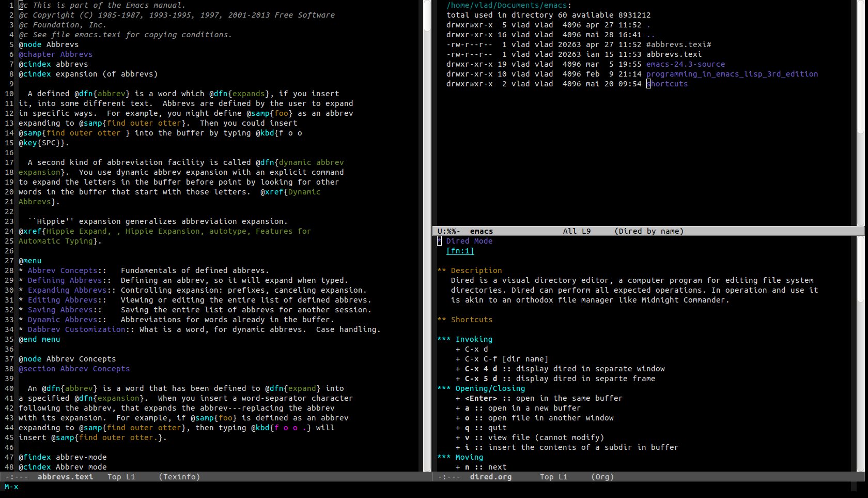Open the Abbrev Concepts menu entry

[63, 270]
